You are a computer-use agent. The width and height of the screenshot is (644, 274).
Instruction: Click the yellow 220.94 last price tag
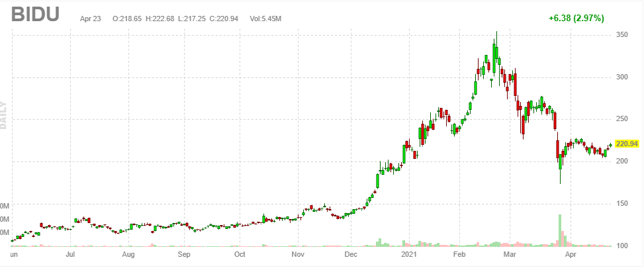click(x=627, y=144)
